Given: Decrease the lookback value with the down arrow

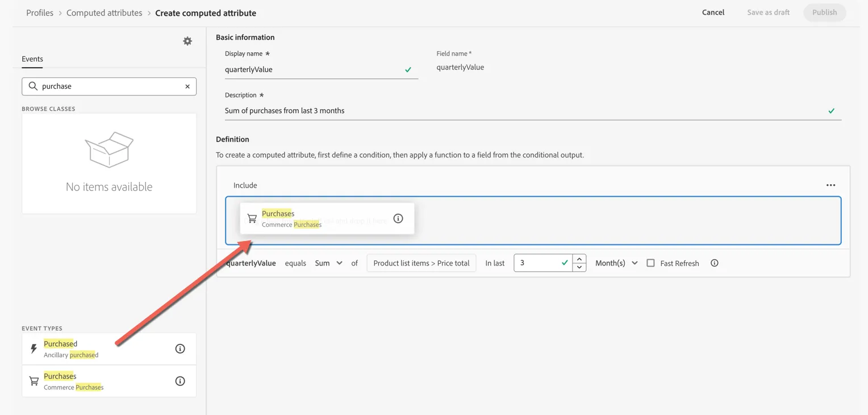Looking at the screenshot, I should (x=579, y=267).
